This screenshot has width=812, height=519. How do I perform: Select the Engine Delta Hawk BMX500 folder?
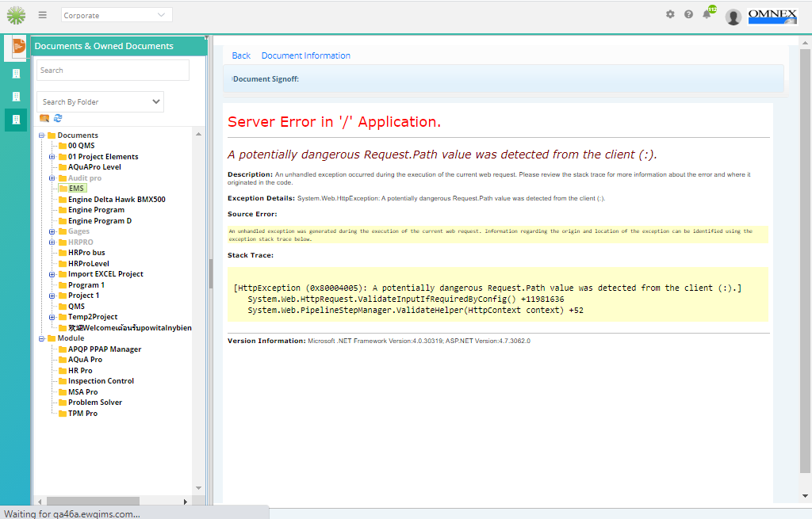[x=117, y=199]
